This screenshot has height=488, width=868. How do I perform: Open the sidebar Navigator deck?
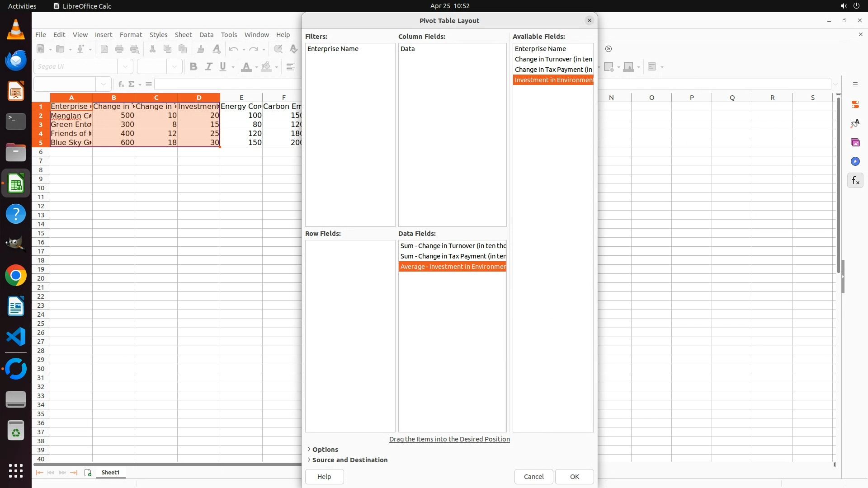[855, 161]
